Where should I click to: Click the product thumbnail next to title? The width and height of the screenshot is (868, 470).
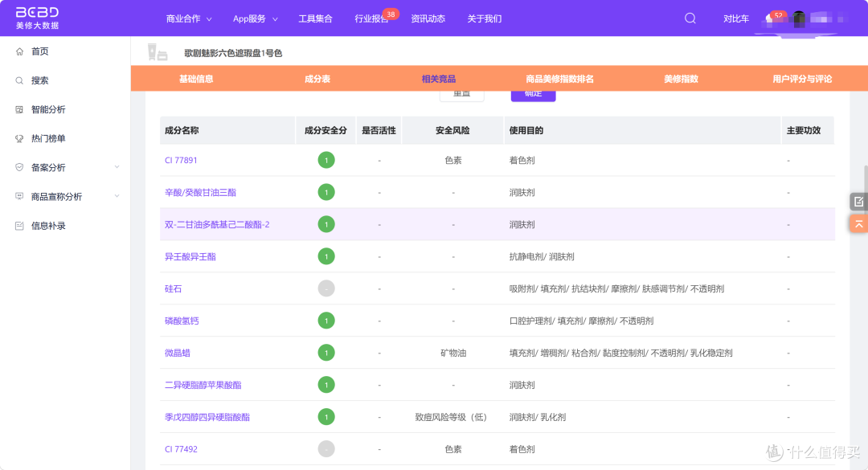coord(158,52)
